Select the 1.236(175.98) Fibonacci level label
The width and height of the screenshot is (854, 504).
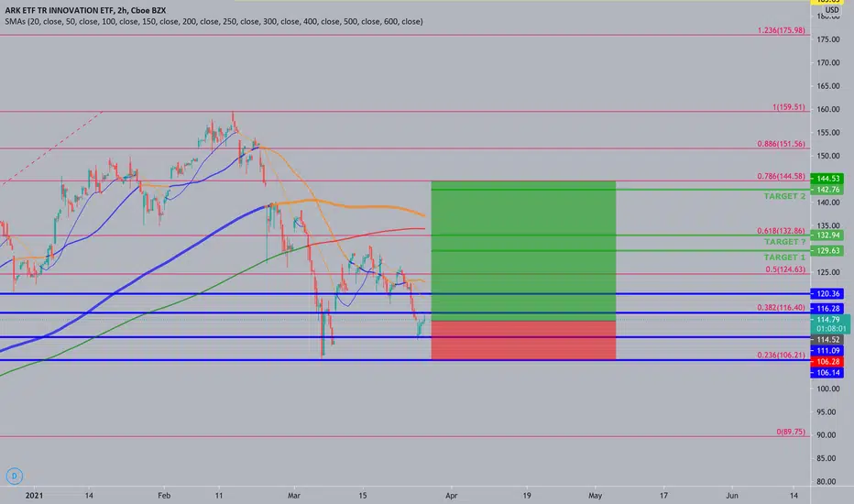click(x=781, y=30)
